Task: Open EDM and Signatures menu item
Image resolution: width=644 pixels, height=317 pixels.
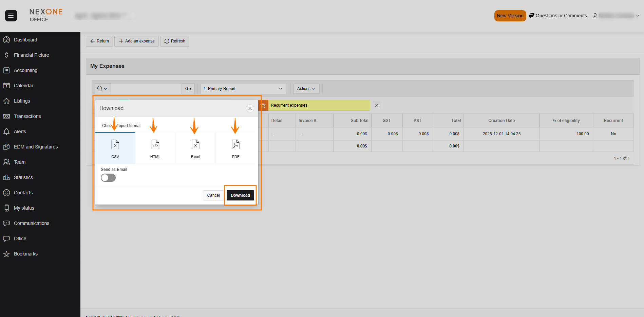Action: pos(36,147)
